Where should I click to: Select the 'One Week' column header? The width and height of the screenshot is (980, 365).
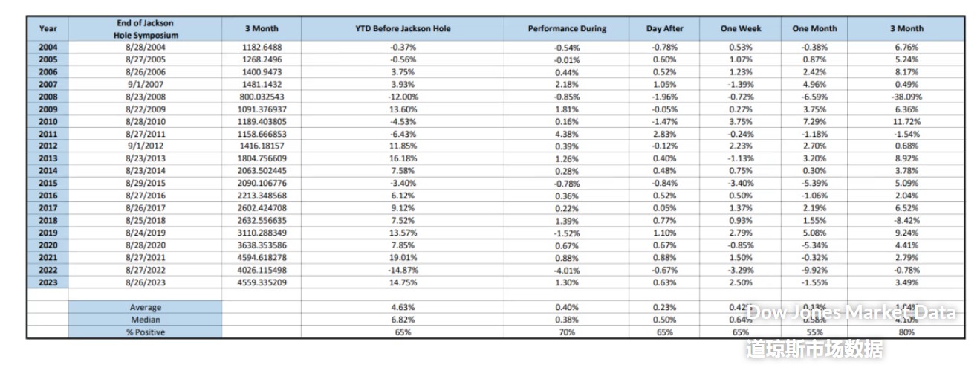741,29
